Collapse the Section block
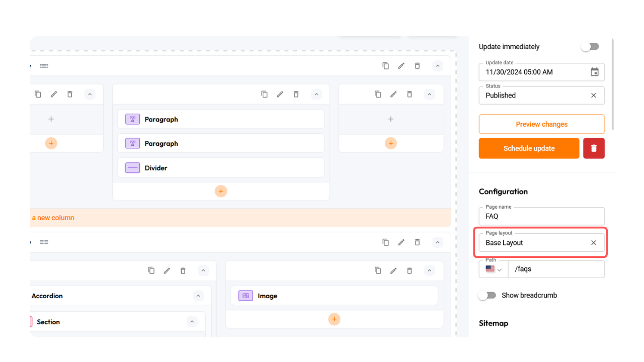The width and height of the screenshot is (644, 362). [x=191, y=322]
